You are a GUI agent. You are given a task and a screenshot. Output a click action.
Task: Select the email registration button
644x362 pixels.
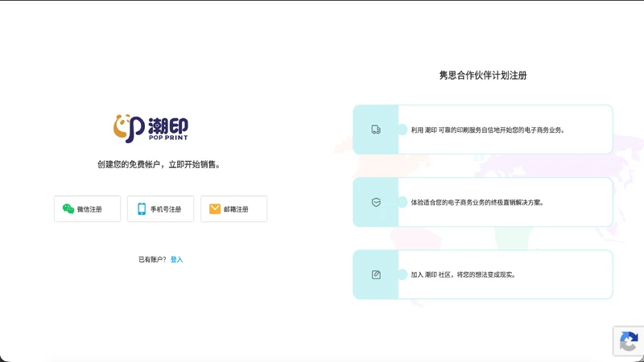click(x=233, y=209)
